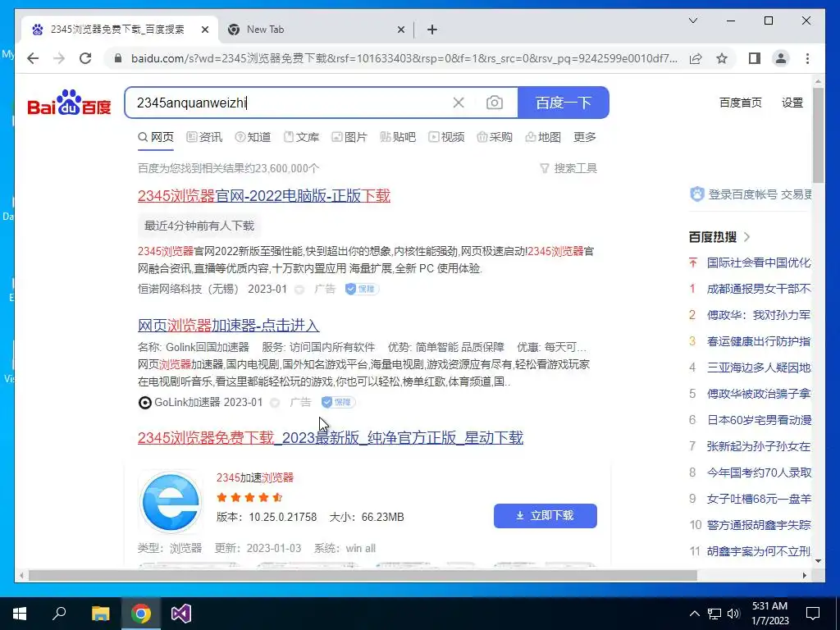Screen dimensions: 840x630
Task: Click the page's vertical scrollbar thumb
Action: [818, 135]
